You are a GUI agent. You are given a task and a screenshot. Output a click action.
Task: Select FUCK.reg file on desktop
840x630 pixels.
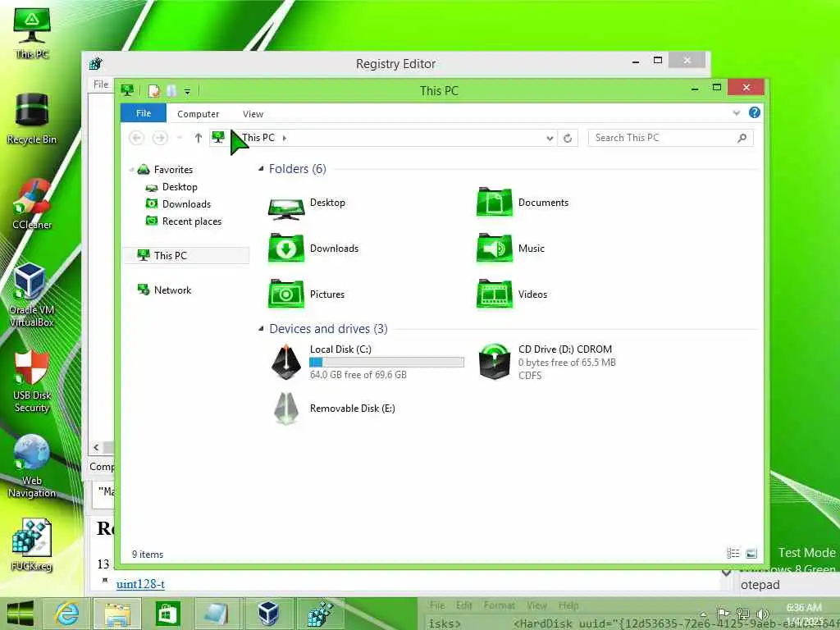pyautogui.click(x=32, y=546)
